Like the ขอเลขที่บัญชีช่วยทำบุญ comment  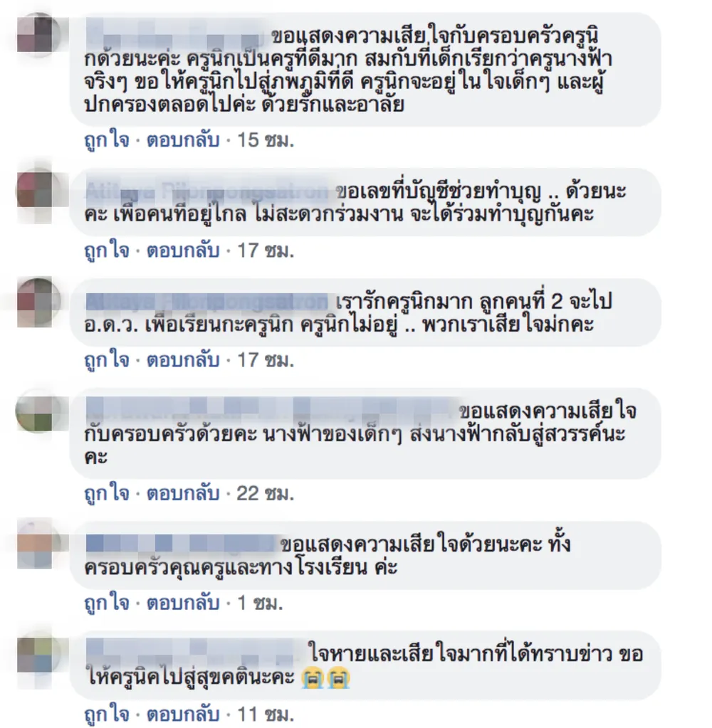107,250
